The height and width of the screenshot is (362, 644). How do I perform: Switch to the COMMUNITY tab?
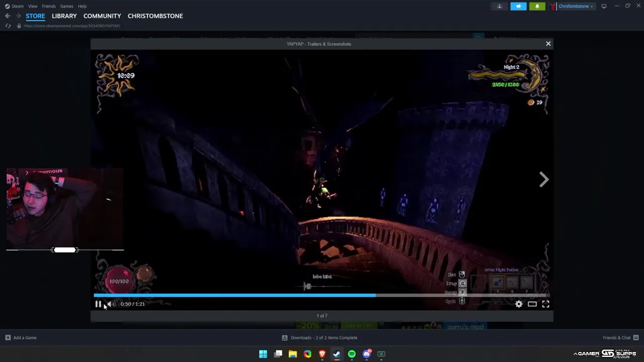tap(102, 16)
